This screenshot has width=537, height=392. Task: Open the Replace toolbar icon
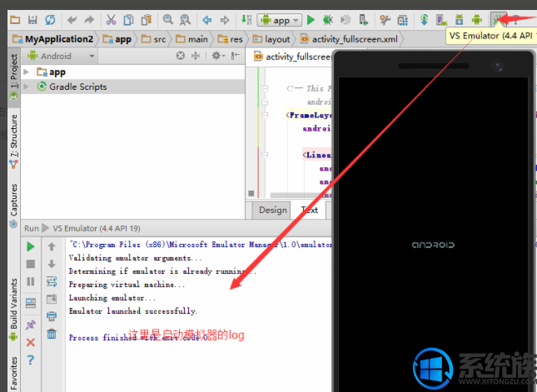point(186,20)
